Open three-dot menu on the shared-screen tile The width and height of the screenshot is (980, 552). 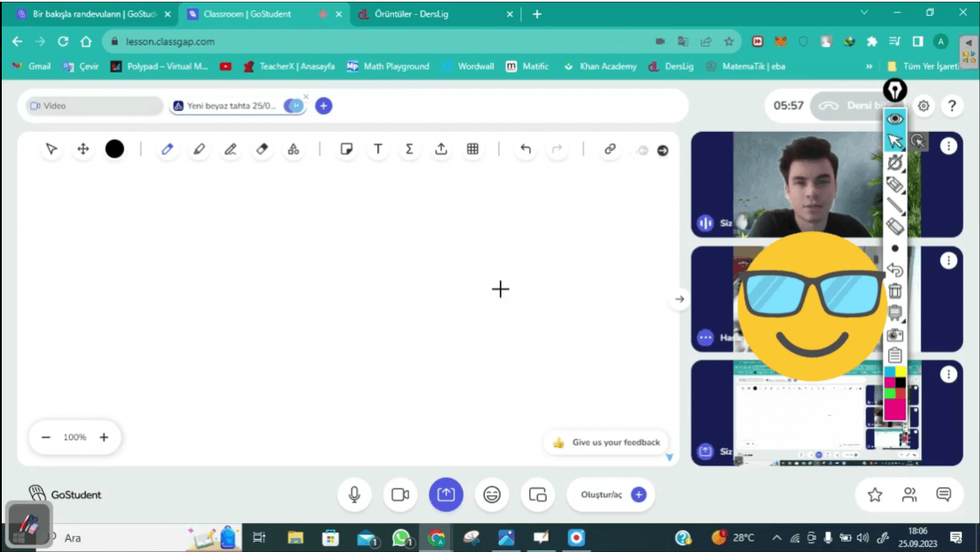[949, 375]
